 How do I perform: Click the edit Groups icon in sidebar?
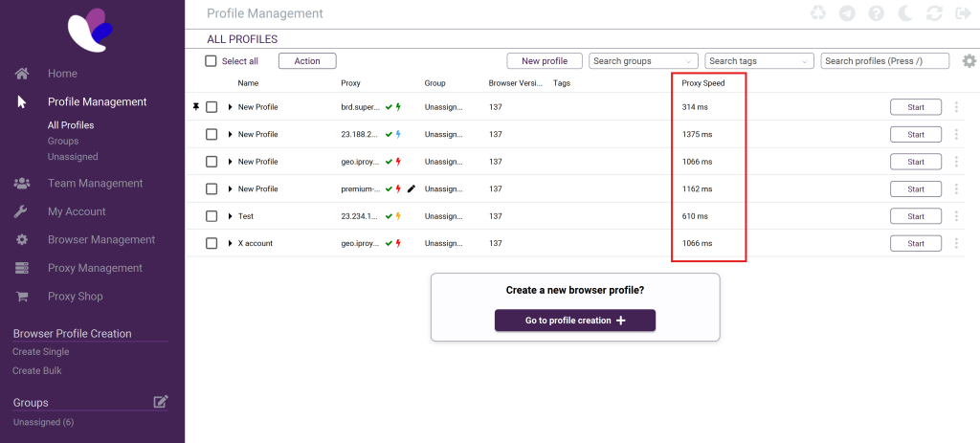pos(161,402)
